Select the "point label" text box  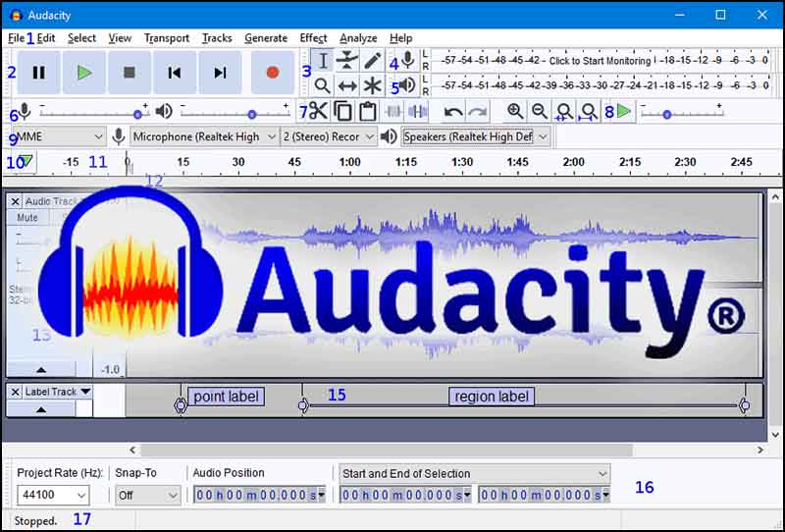226,397
